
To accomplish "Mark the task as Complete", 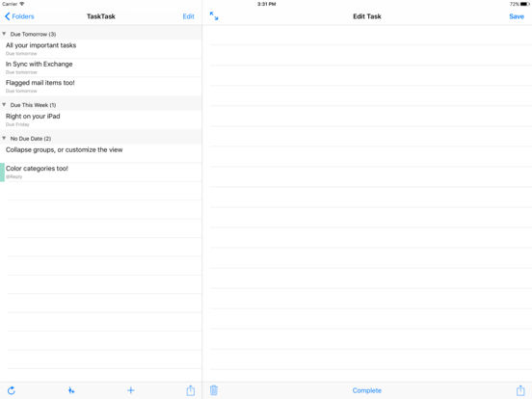I will (x=367, y=390).
